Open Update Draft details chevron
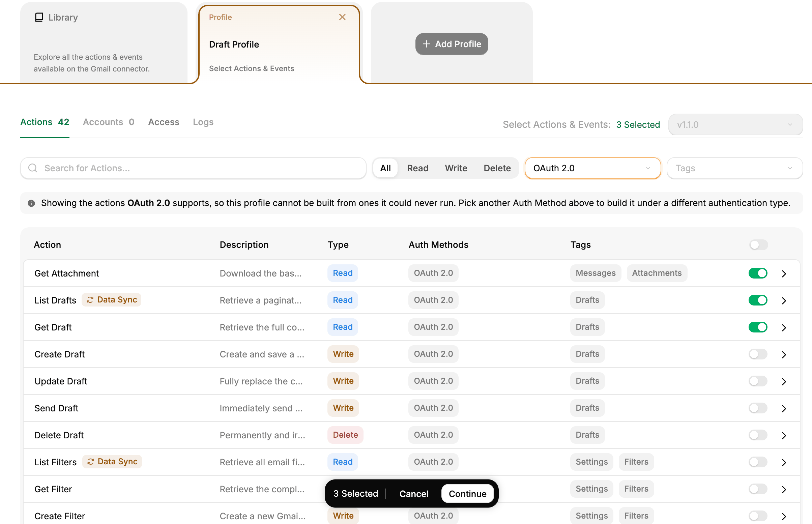 (x=784, y=381)
